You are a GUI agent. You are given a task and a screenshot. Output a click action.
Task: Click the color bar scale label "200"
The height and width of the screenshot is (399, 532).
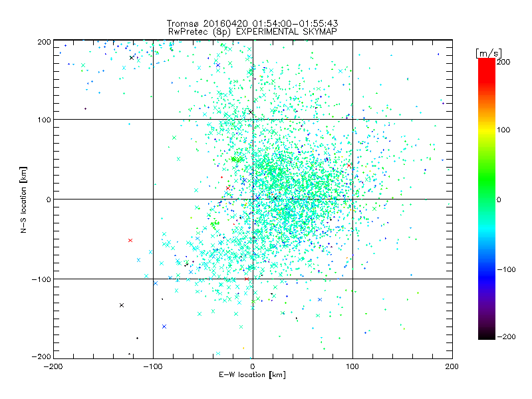(503, 62)
